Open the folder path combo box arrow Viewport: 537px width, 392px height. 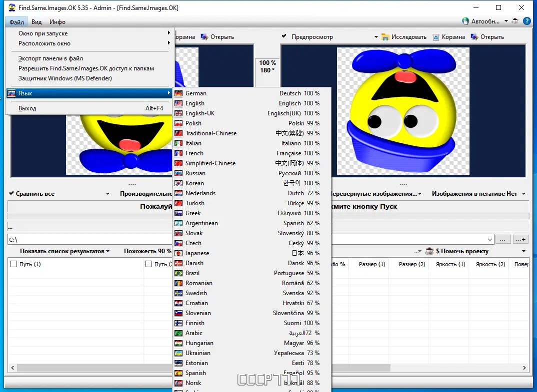click(x=489, y=239)
